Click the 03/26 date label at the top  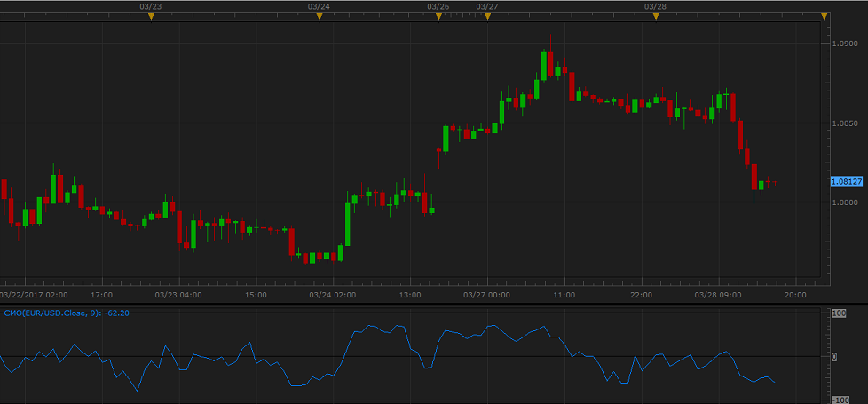[438, 6]
